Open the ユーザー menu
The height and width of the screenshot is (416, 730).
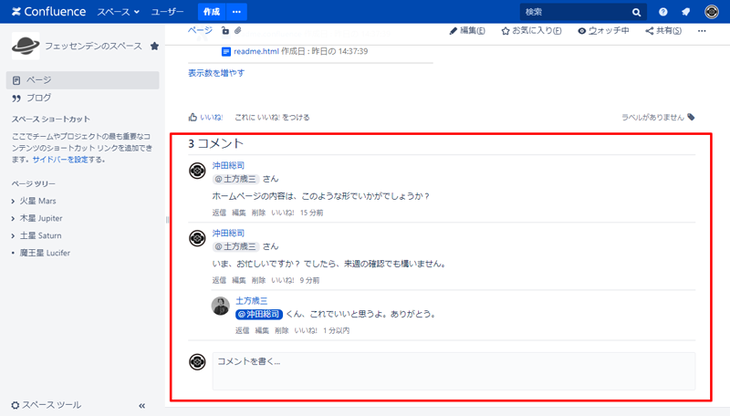click(167, 12)
